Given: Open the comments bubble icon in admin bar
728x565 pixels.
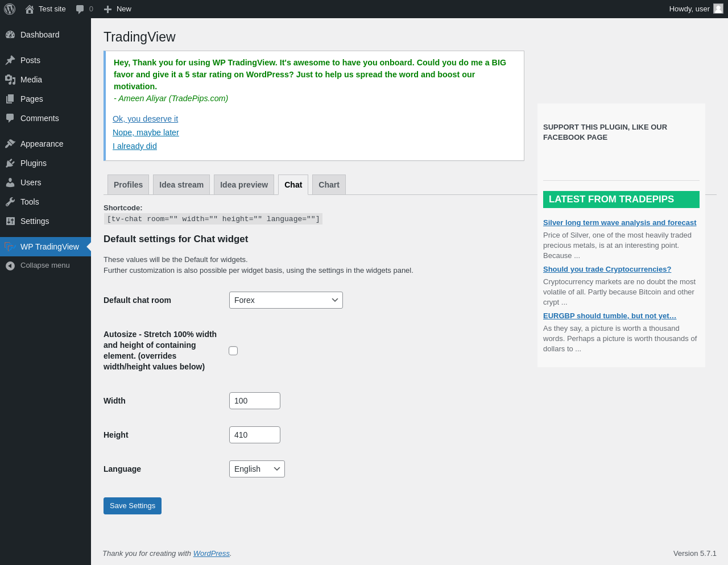Looking at the screenshot, I should [80, 9].
